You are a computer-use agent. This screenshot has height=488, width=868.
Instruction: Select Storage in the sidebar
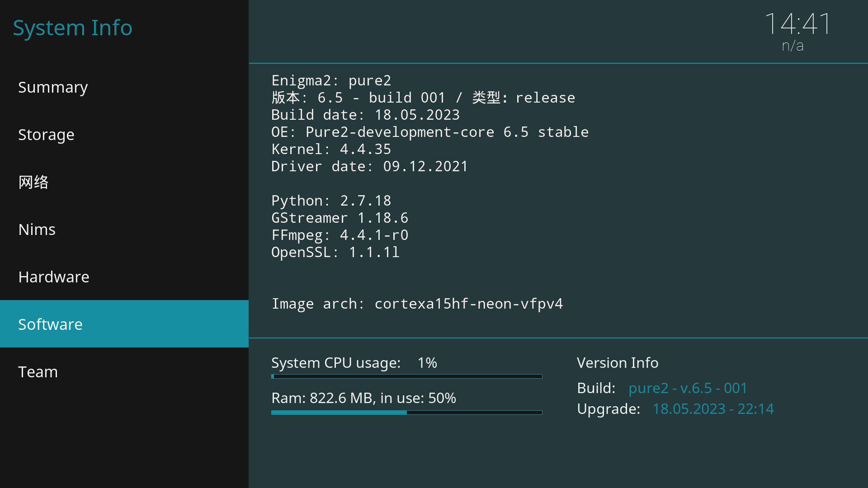tap(124, 134)
